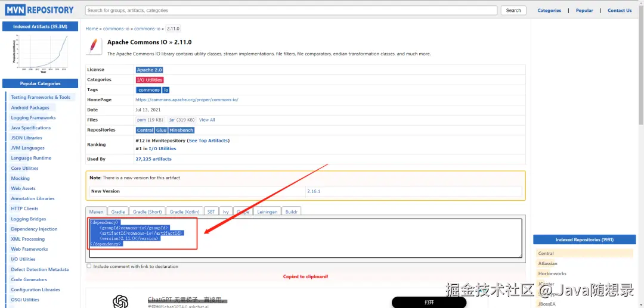Open HTTP Clients category

point(24,209)
